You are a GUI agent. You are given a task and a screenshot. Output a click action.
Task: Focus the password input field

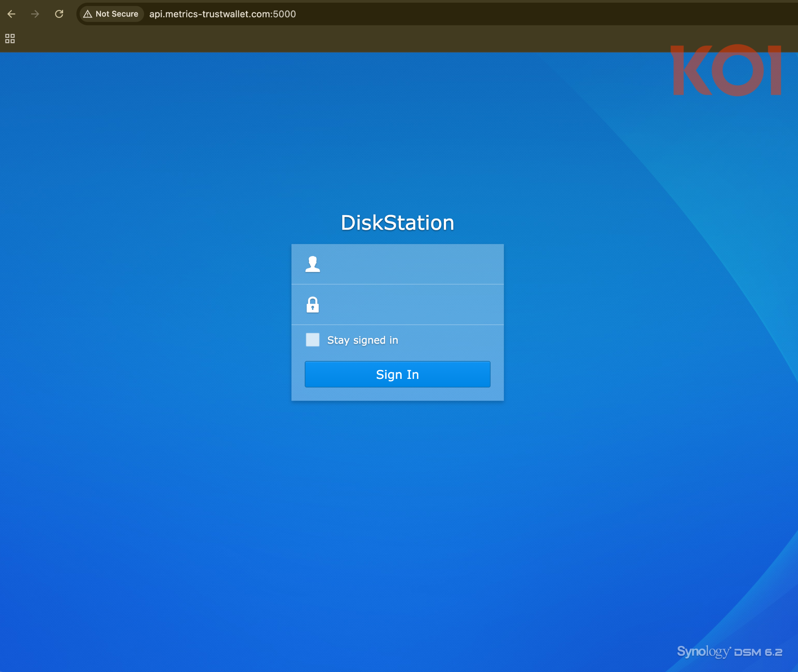pos(409,305)
